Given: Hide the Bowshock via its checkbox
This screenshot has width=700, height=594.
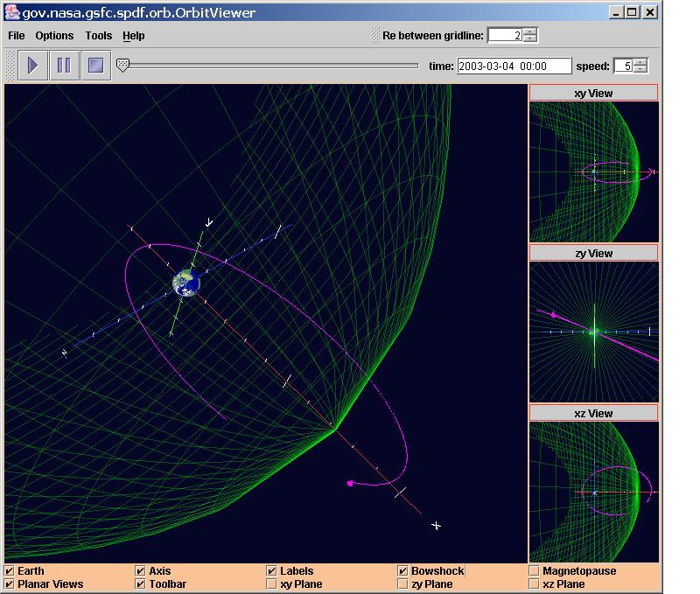Looking at the screenshot, I should coord(402,570).
